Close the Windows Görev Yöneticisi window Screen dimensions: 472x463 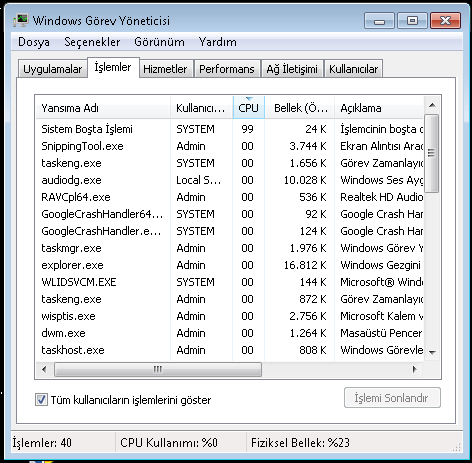446,21
